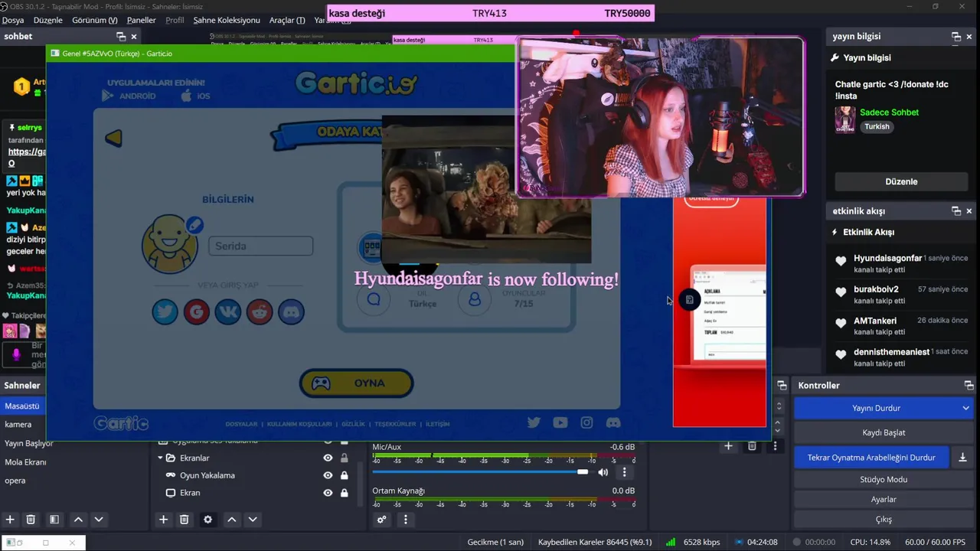Click Gartic back arrow in preview
The height and width of the screenshot is (551, 980).
[x=113, y=138]
